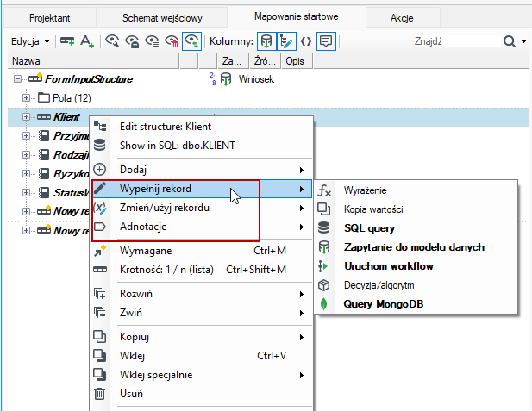
Task: Toggle the angle brackets column button
Action: pyautogui.click(x=306, y=41)
